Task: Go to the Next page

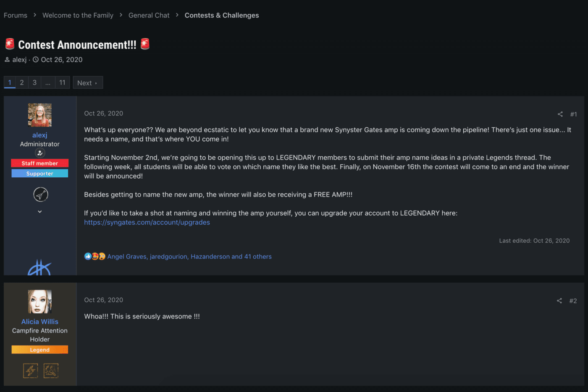Action: (x=88, y=83)
